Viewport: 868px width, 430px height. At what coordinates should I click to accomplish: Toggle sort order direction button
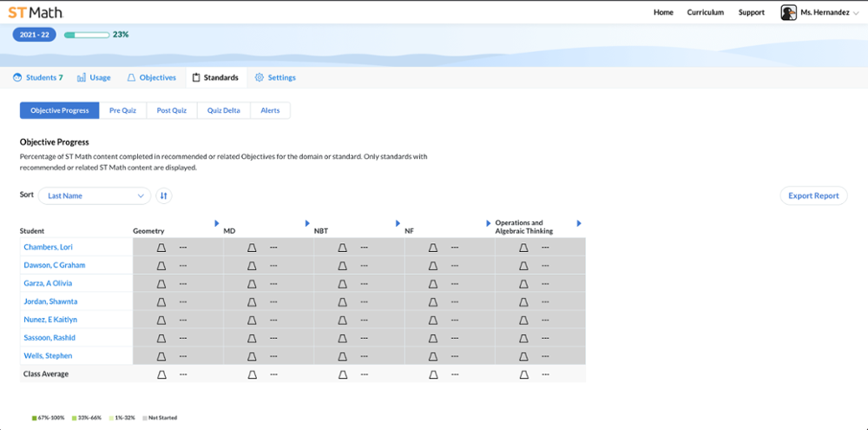click(x=163, y=195)
